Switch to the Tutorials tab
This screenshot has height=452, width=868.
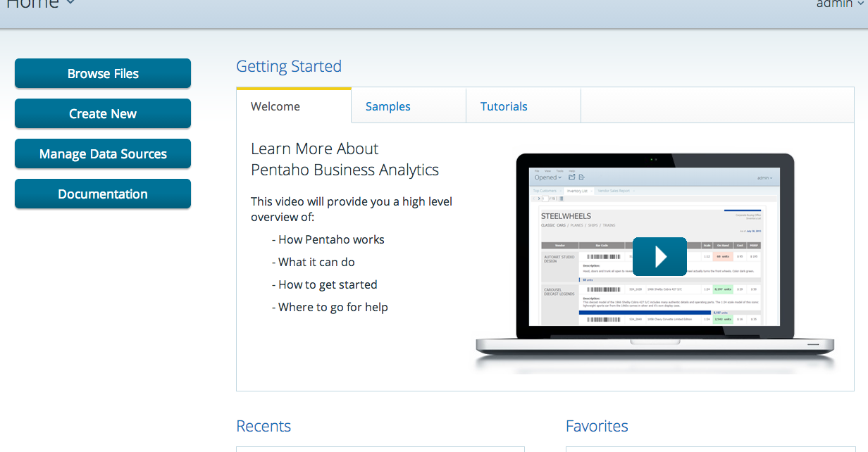coord(523,106)
